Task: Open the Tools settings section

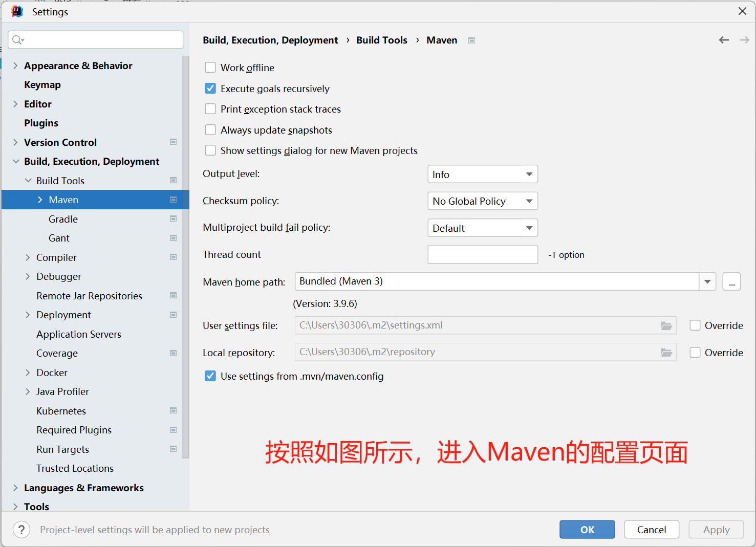Action: pos(36,507)
